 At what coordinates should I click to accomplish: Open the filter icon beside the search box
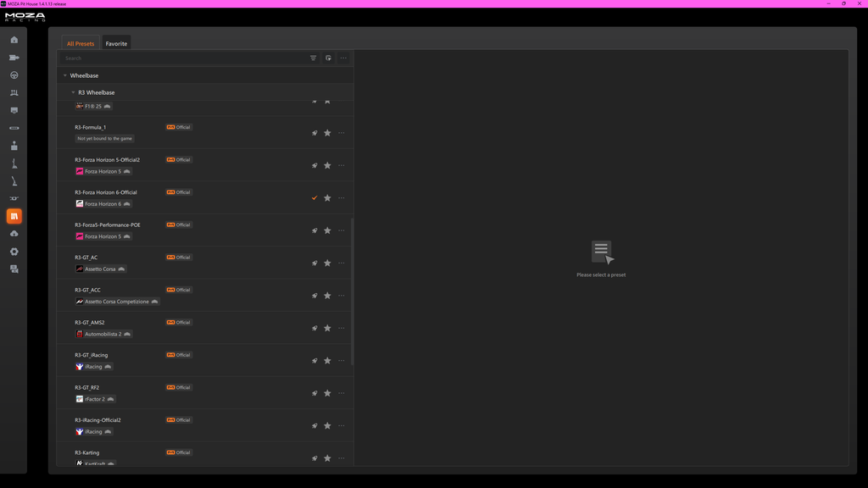pyautogui.click(x=314, y=58)
